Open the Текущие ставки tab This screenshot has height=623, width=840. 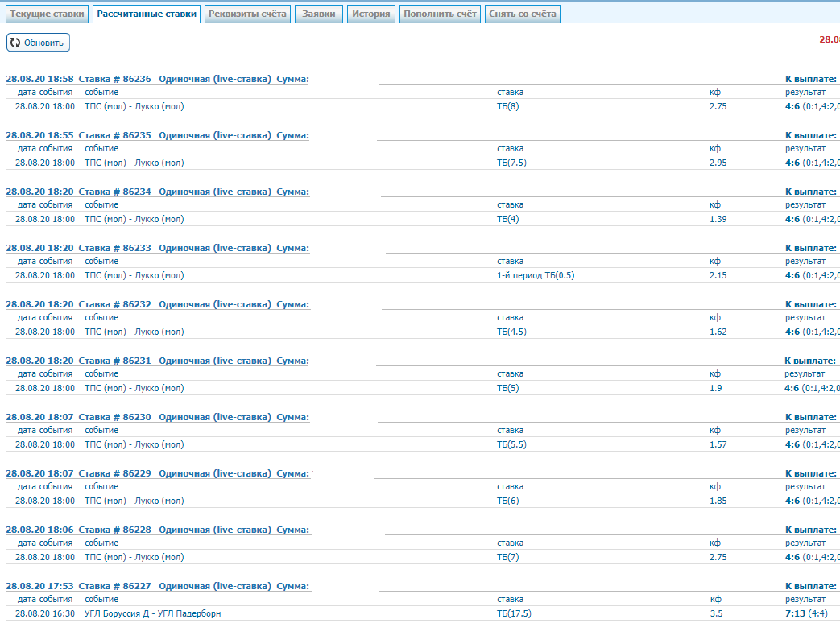[47, 14]
